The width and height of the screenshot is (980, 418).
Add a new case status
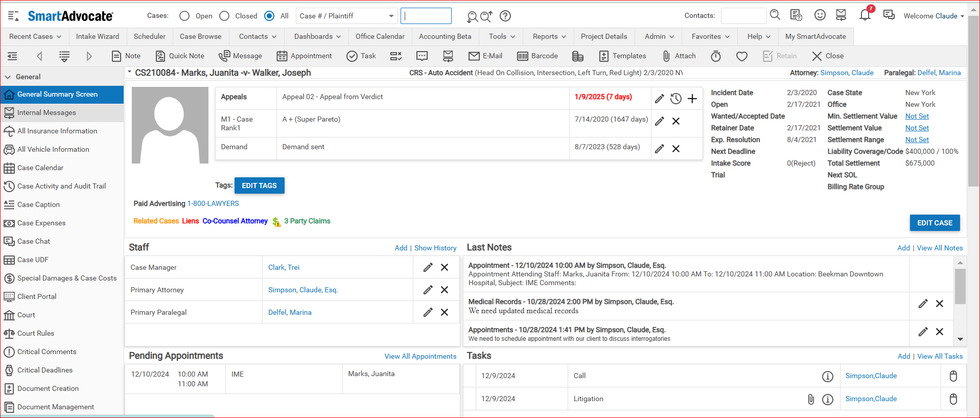pos(692,99)
